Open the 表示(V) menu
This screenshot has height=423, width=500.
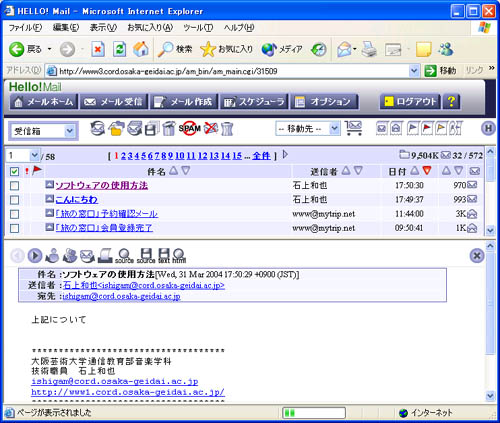coord(103,28)
